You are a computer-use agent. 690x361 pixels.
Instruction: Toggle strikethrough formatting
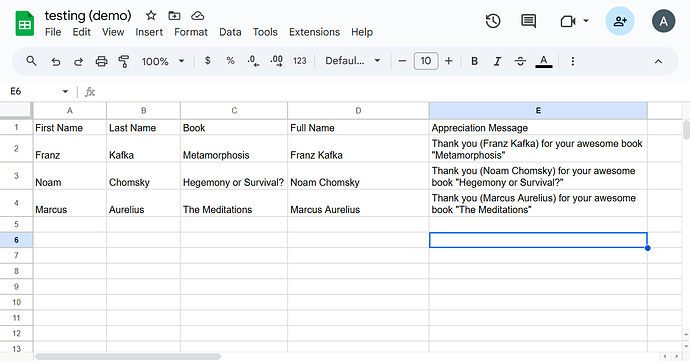pyautogui.click(x=520, y=61)
